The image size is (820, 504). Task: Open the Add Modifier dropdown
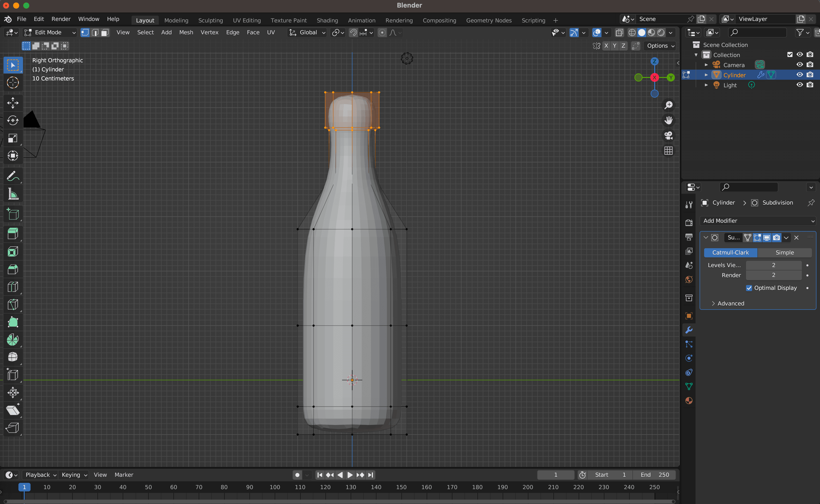758,221
